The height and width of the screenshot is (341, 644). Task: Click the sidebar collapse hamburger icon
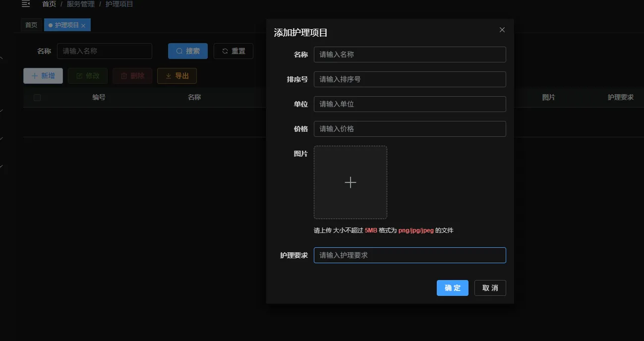[26, 4]
